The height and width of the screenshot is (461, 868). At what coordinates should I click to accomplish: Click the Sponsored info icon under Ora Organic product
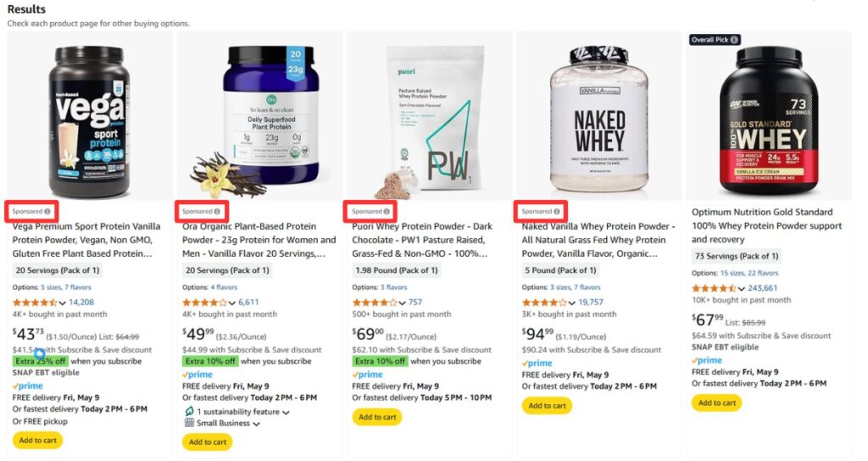click(217, 211)
